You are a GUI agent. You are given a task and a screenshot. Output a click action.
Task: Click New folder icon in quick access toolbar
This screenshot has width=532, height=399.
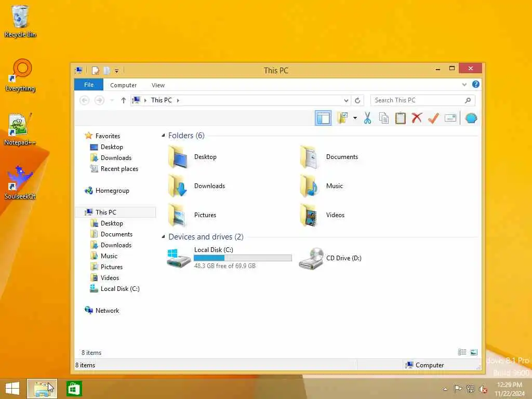(107, 71)
